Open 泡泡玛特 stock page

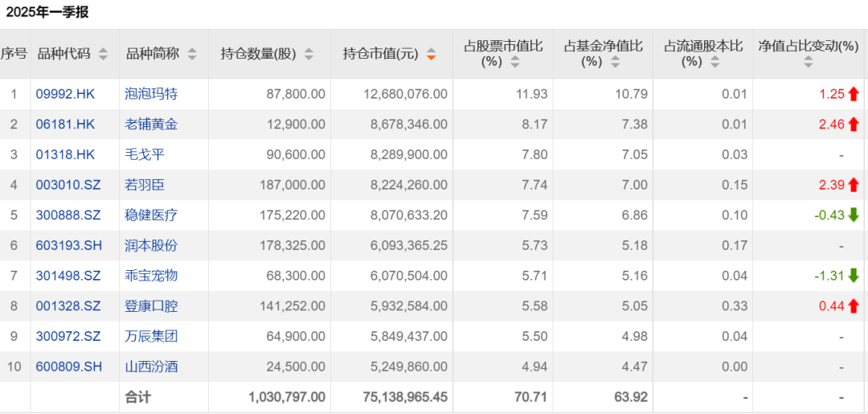[152, 94]
